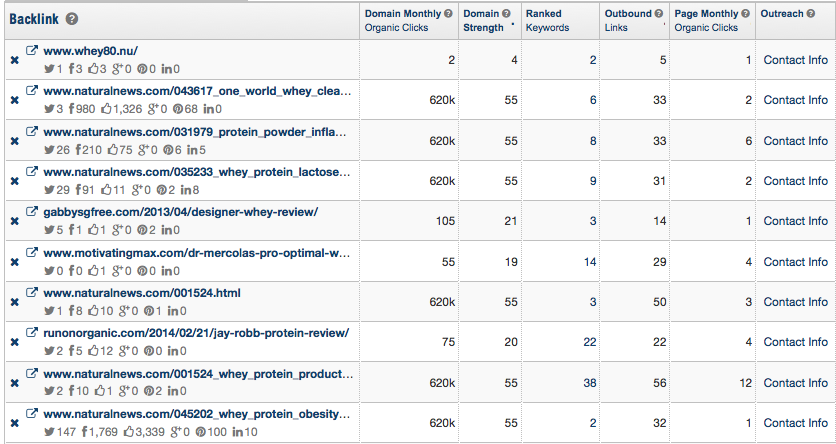Open Contact Info for gabbysgfree.com row
The height and width of the screenshot is (444, 836).
795,221
